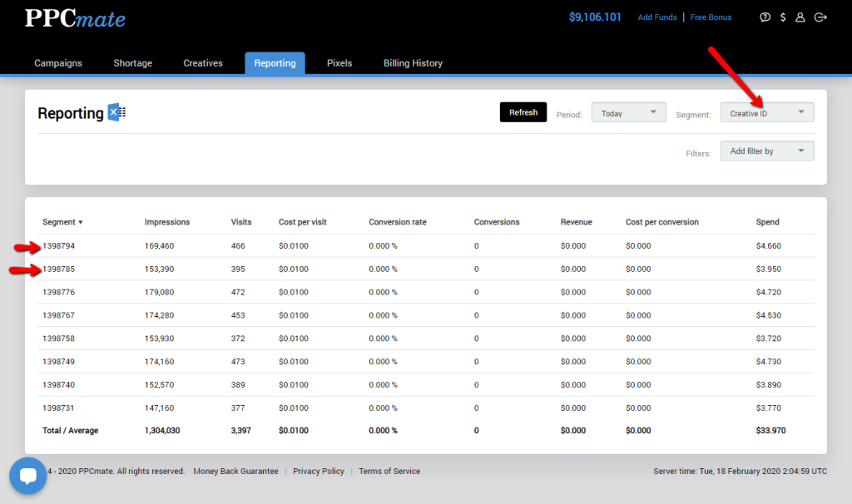The height and width of the screenshot is (504, 852).
Task: Click the Excel export icon beside Reporting
Action: [116, 113]
